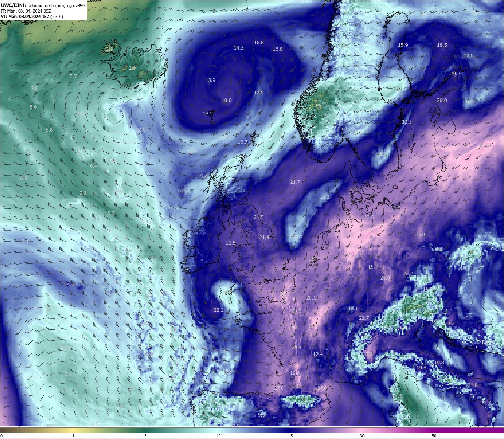Click the 15.7 value label
This screenshot has height=439, width=504.
373,267
